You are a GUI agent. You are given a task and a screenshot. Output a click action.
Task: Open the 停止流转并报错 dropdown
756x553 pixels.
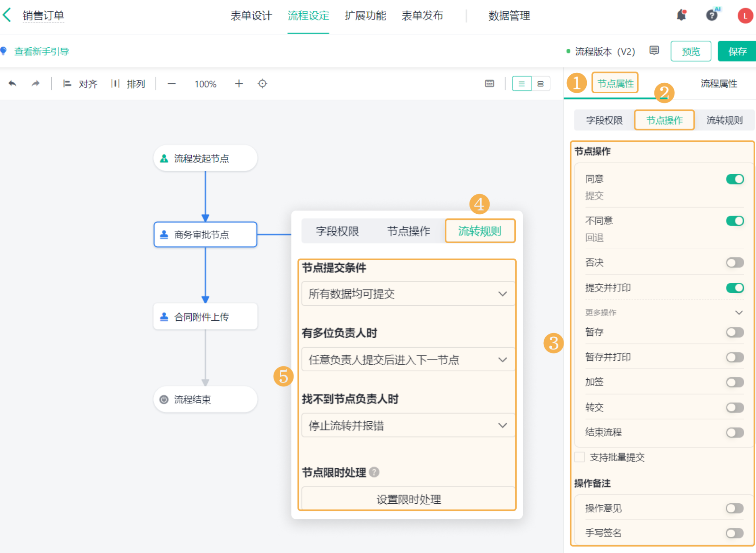[408, 425]
